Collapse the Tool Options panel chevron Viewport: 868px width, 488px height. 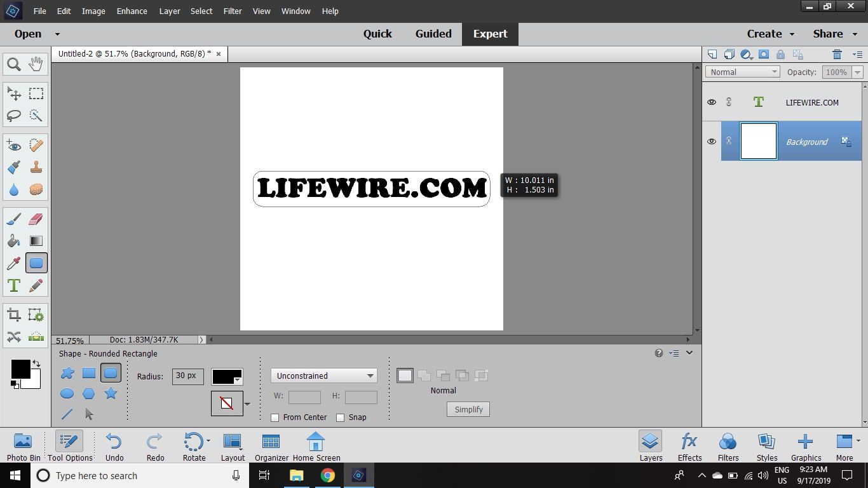689,353
